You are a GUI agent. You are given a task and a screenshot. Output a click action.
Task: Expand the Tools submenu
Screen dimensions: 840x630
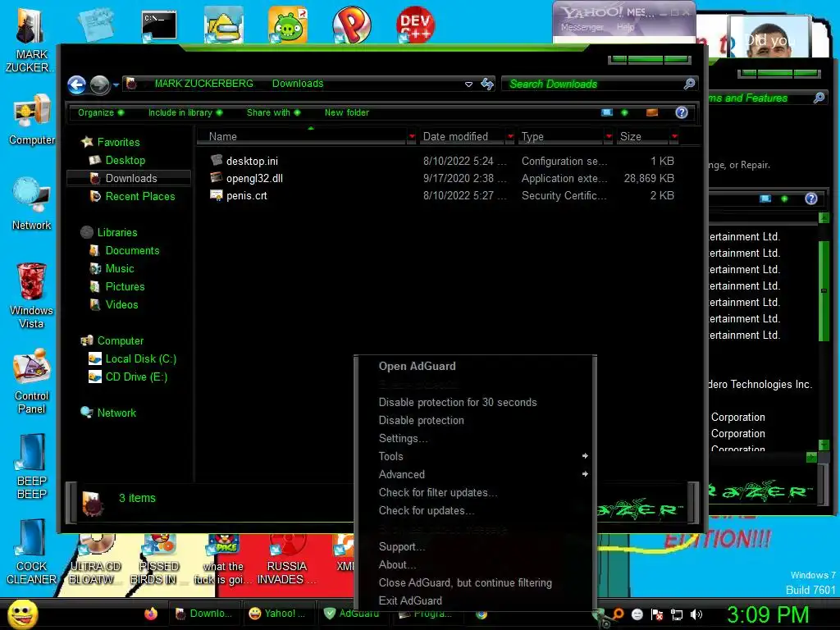(475, 456)
